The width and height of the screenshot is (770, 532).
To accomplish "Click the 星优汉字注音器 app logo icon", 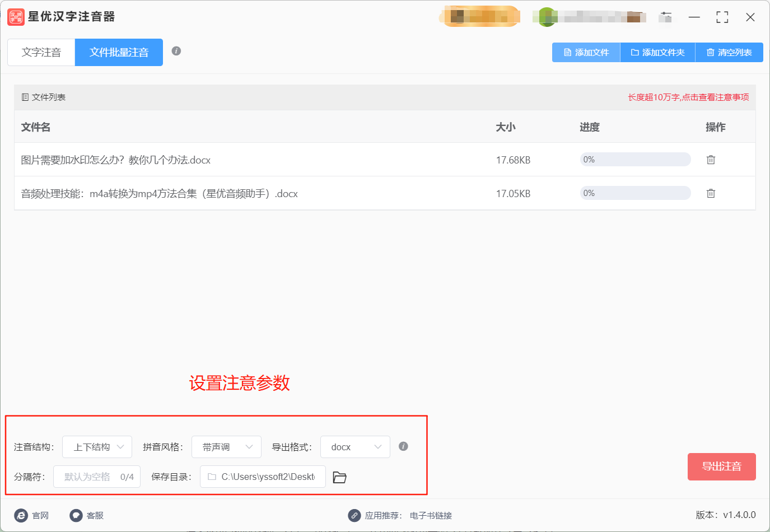I will 16,17.
